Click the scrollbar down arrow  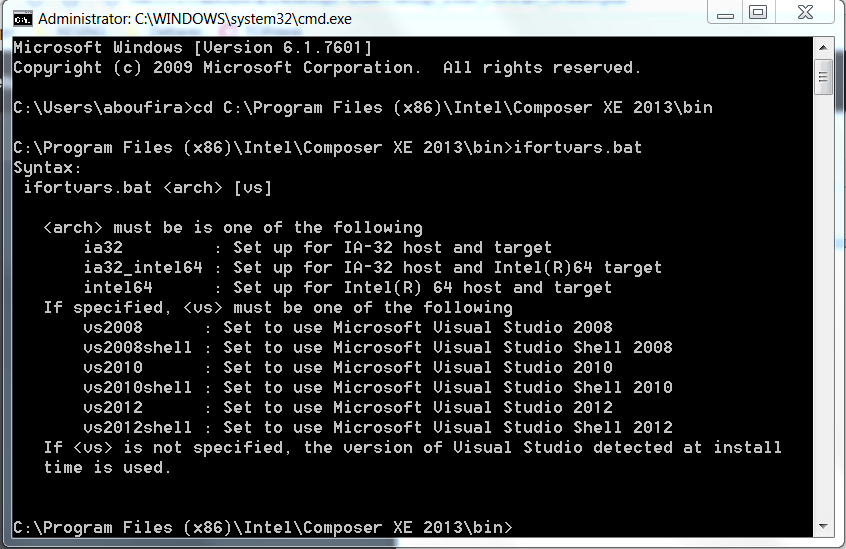tap(823, 527)
